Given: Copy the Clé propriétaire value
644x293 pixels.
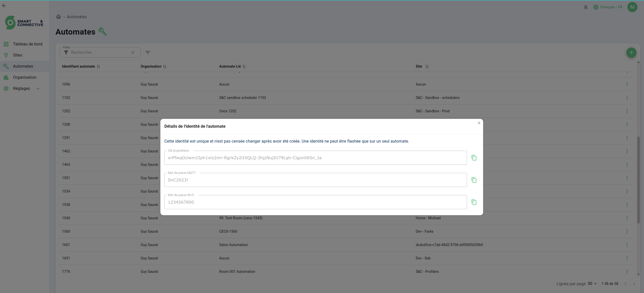Looking at the screenshot, I should tap(474, 158).
